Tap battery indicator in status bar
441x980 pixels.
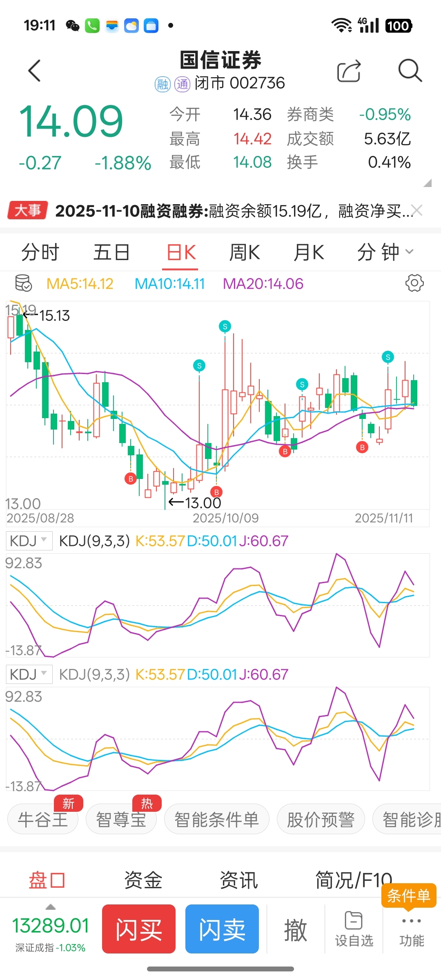[399, 26]
